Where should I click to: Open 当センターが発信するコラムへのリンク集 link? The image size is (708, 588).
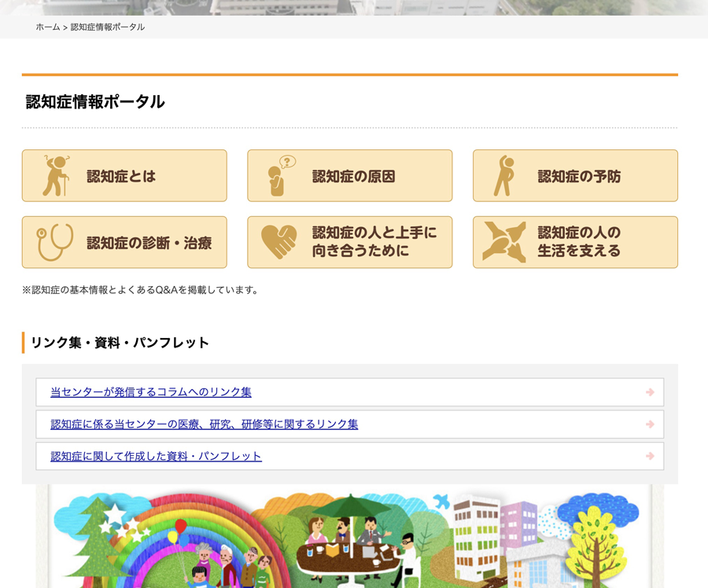coord(151,391)
